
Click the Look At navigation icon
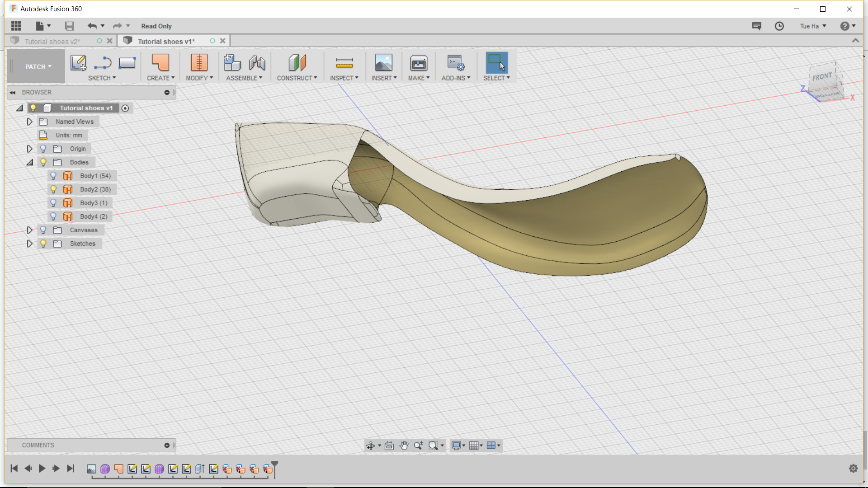pos(389,446)
